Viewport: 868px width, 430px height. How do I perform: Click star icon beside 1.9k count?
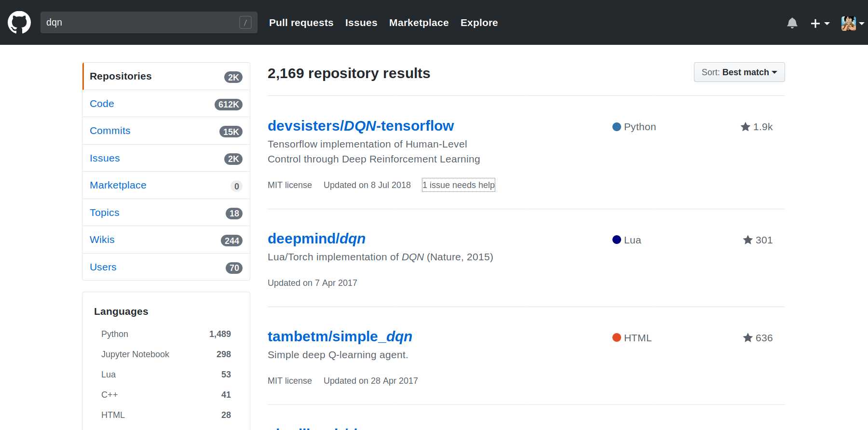pos(745,127)
